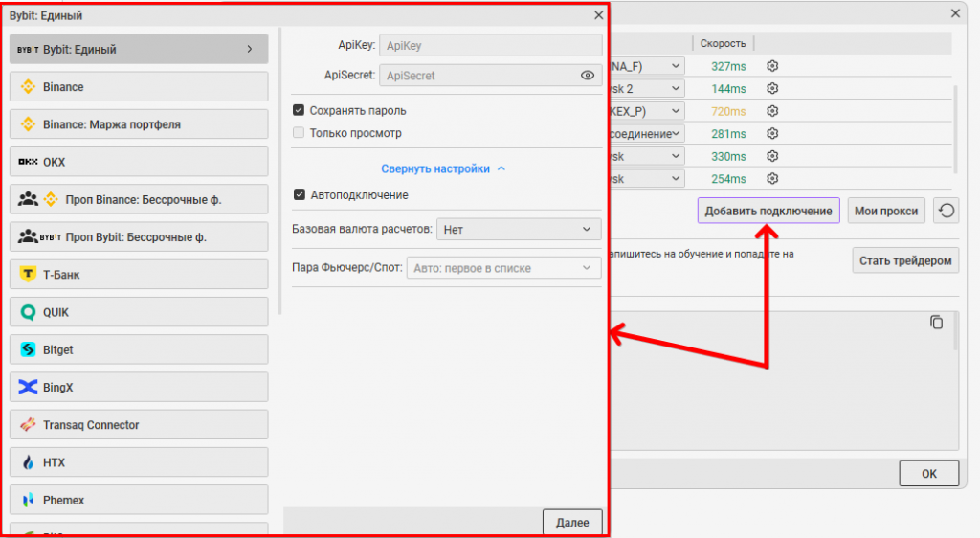Click the Binance: Маржа портфеля logo icon
980x538 pixels.
pyautogui.click(x=28, y=123)
